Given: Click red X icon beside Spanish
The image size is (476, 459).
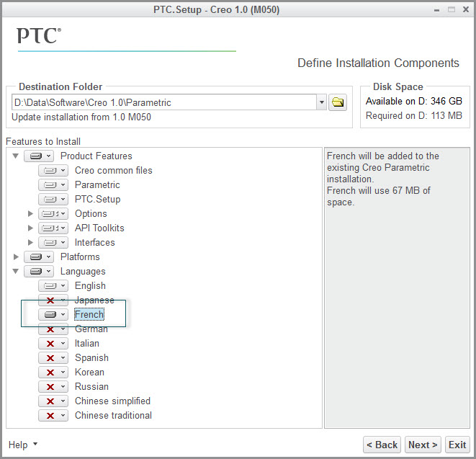Looking at the screenshot, I should coord(50,358).
